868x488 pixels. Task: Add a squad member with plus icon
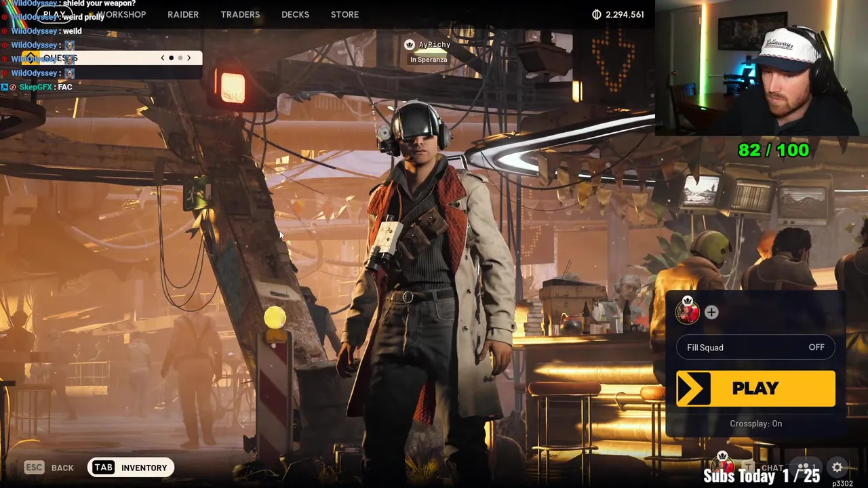pos(711,312)
